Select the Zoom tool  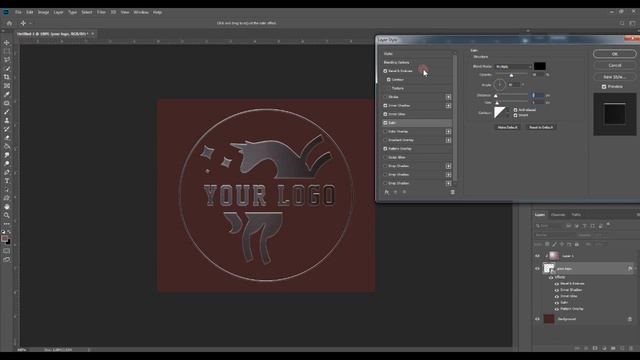point(7,215)
